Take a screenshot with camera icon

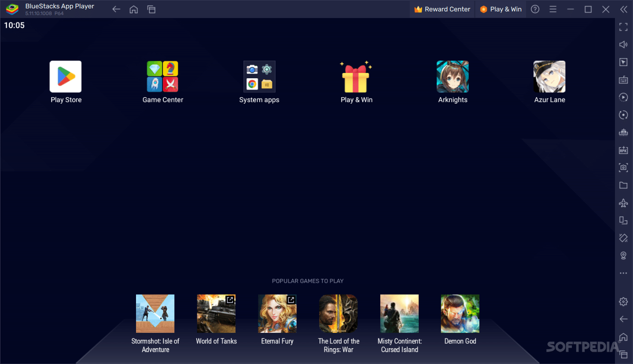(x=623, y=167)
